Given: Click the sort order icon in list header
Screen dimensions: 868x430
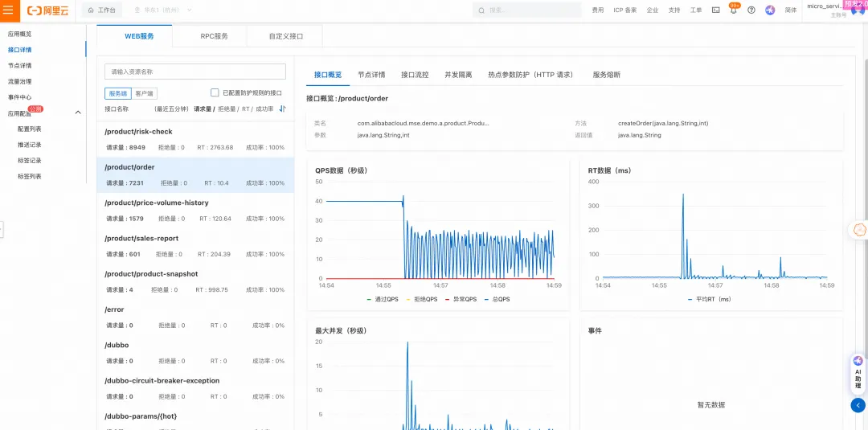Looking at the screenshot, I should click(282, 109).
